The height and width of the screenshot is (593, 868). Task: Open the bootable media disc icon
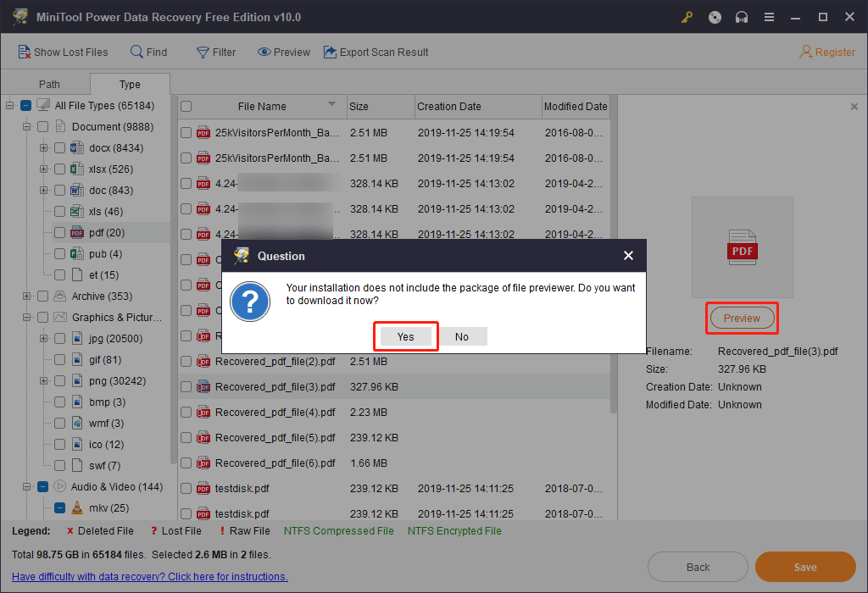pos(715,17)
